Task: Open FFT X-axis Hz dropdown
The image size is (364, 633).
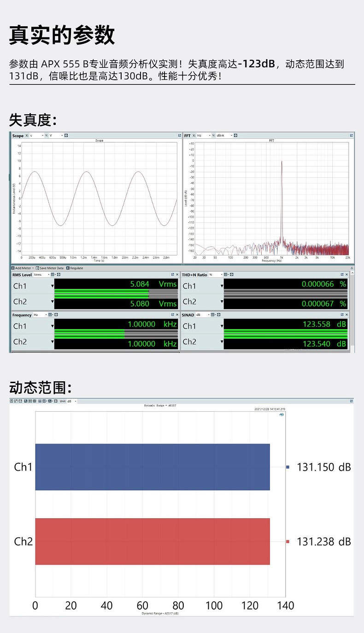Action: click(x=204, y=136)
